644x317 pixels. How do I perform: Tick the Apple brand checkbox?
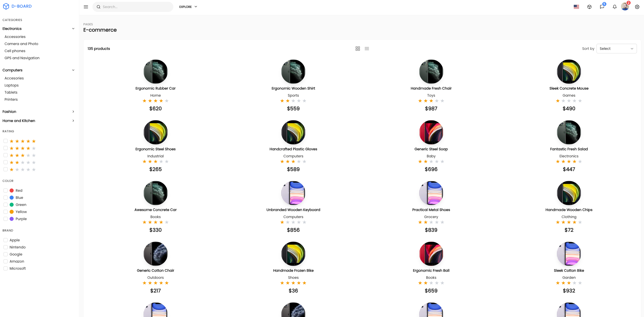coord(6,240)
